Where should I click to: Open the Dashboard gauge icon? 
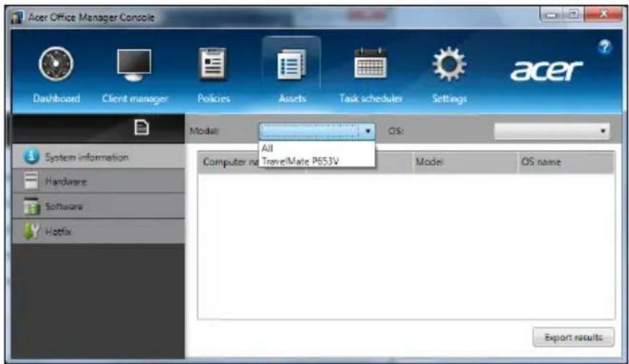[x=55, y=67]
